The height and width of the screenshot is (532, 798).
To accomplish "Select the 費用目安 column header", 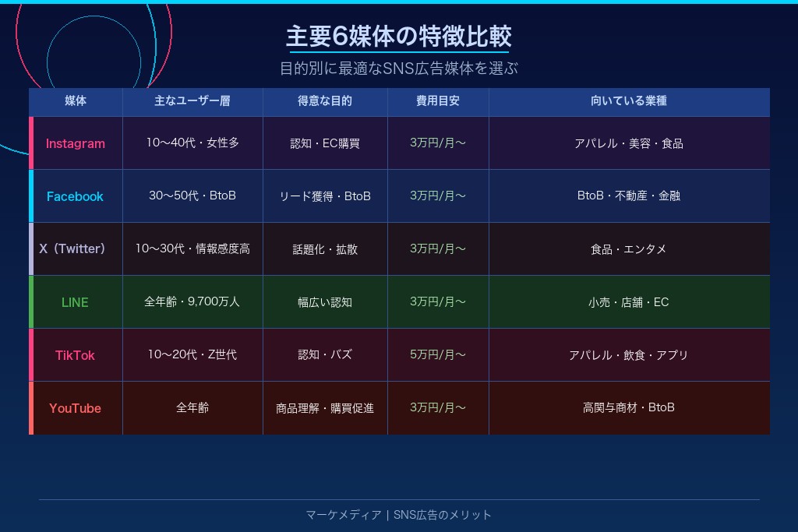I will 438,101.
